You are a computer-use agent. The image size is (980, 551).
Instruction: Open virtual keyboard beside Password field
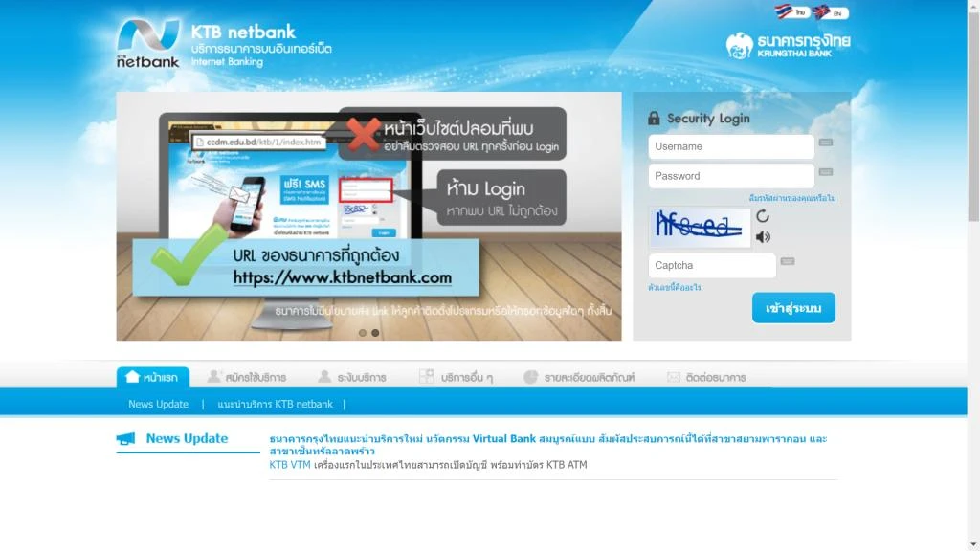tap(826, 172)
